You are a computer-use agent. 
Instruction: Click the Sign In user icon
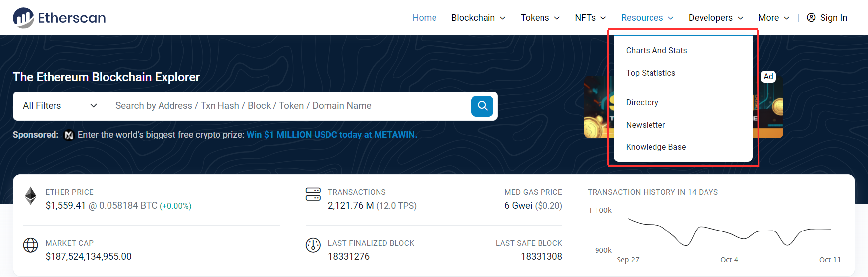[811, 18]
